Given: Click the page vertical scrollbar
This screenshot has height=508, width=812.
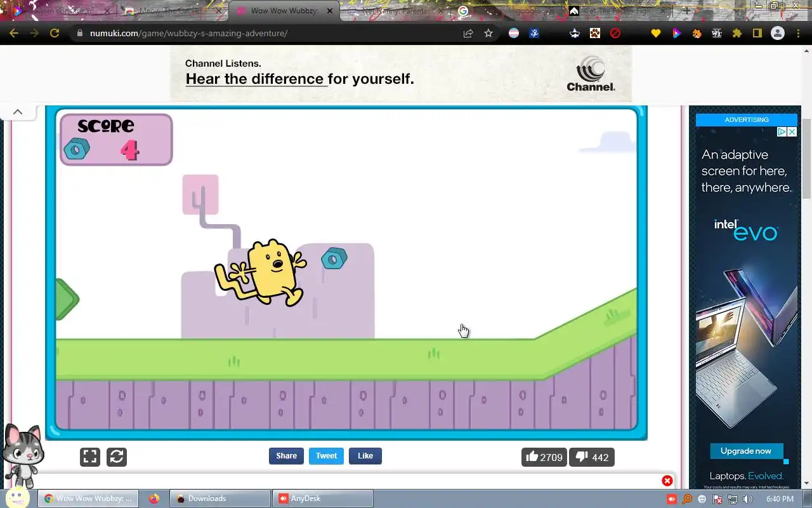Looking at the screenshot, I should point(807,159).
